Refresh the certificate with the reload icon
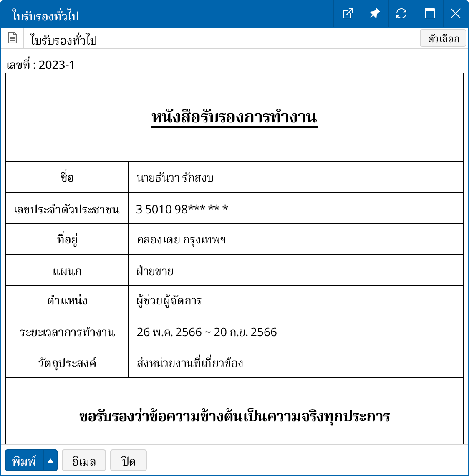 tap(401, 14)
